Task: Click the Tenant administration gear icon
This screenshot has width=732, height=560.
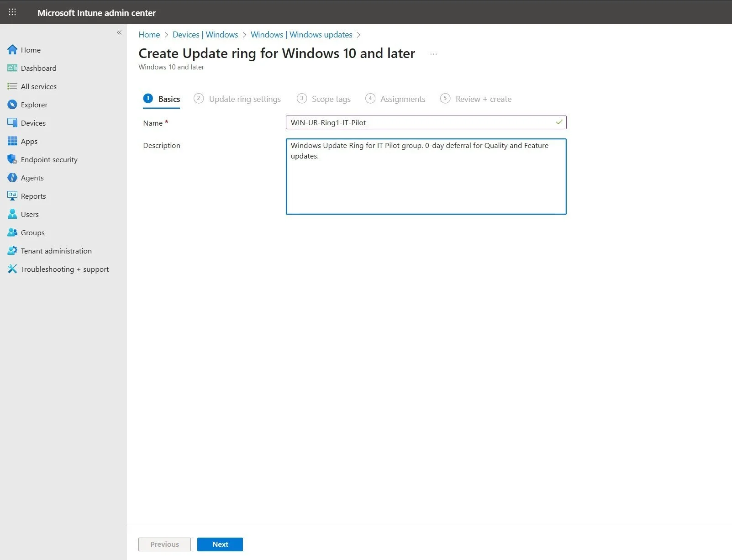Action: [12, 251]
